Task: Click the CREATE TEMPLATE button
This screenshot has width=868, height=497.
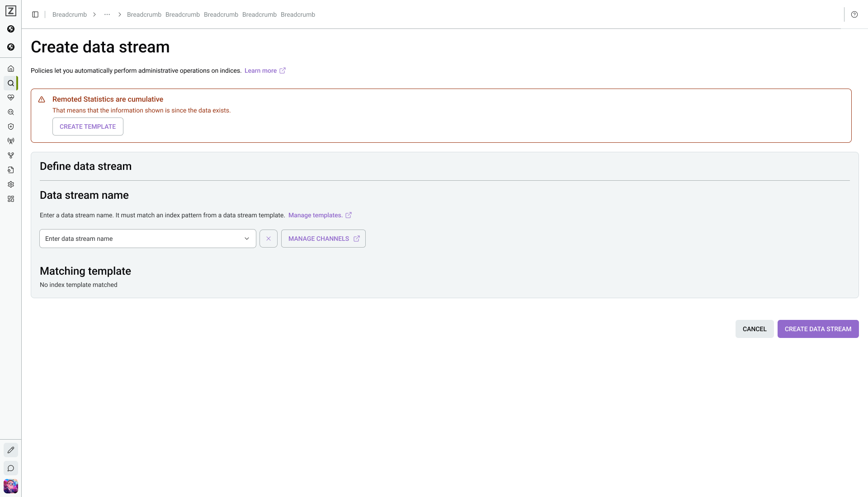Action: [88, 127]
